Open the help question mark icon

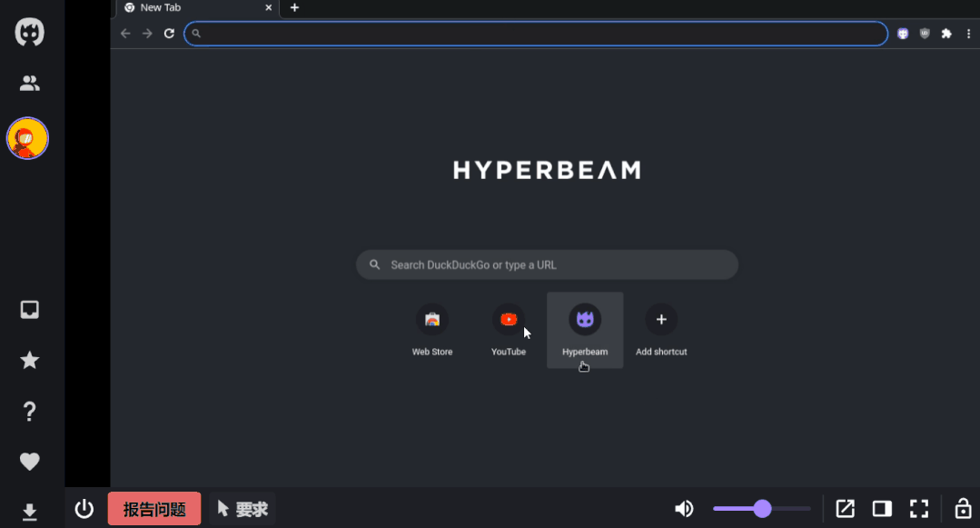[29, 411]
